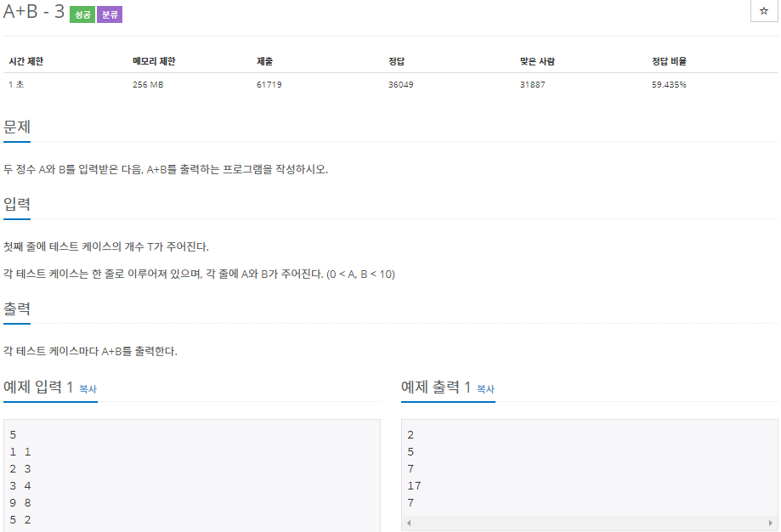This screenshot has height=532, width=781.
Task: Click the 정답 column header
Action: pos(397,61)
